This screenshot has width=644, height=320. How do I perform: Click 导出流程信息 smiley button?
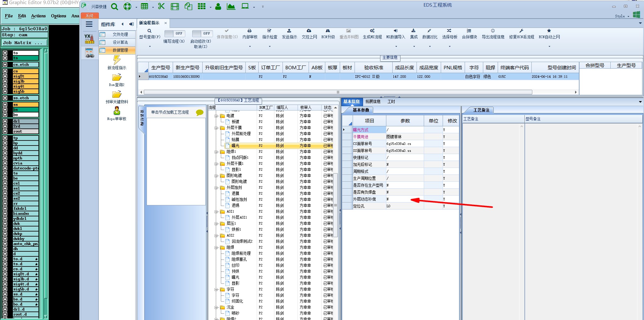click(x=493, y=34)
